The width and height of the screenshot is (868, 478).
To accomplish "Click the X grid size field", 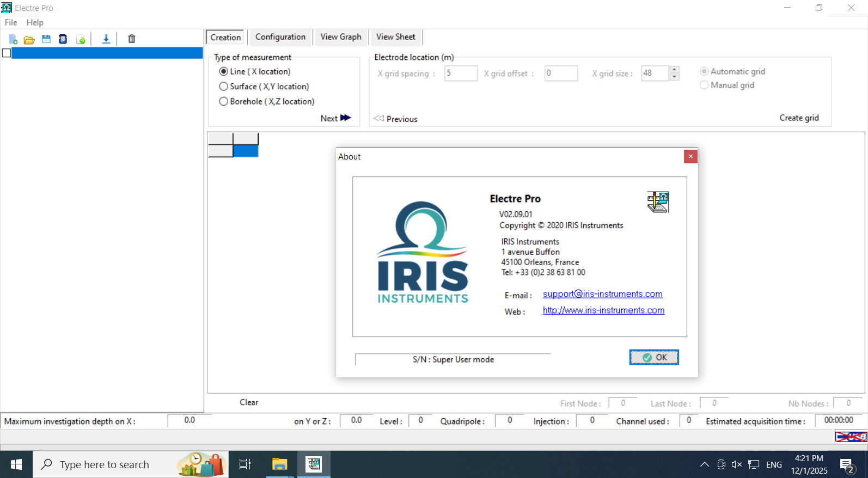I will coord(656,73).
